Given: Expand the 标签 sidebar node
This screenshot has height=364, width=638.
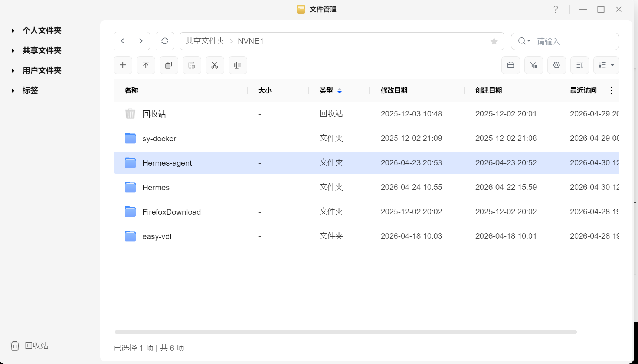Looking at the screenshot, I should click(x=13, y=90).
